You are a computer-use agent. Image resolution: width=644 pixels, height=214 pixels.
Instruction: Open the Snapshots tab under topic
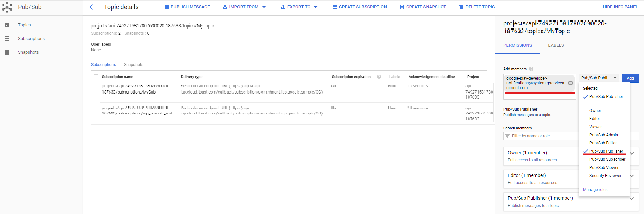(133, 65)
